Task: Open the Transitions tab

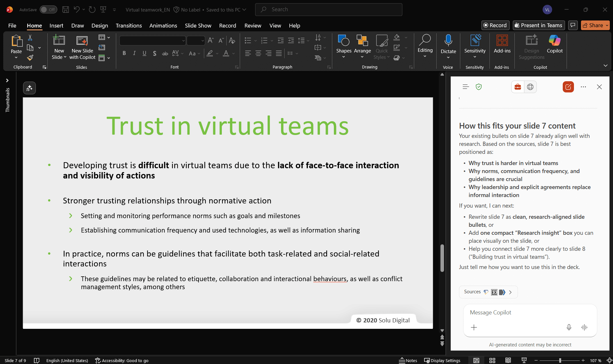Action: [129, 26]
